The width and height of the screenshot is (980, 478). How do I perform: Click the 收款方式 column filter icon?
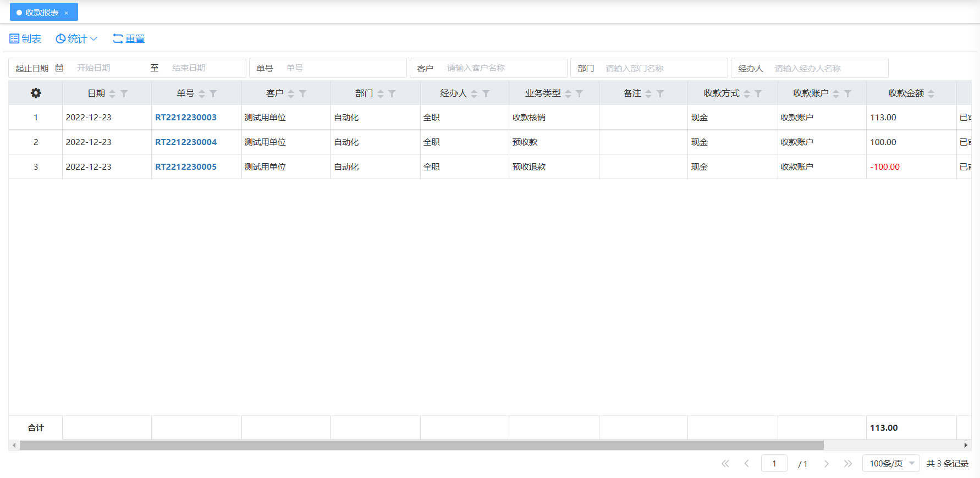(758, 94)
